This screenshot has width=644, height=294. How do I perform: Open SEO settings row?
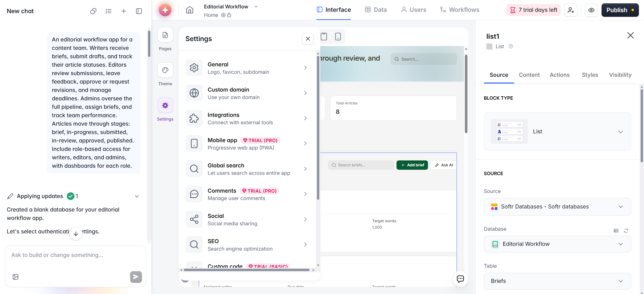point(248,244)
